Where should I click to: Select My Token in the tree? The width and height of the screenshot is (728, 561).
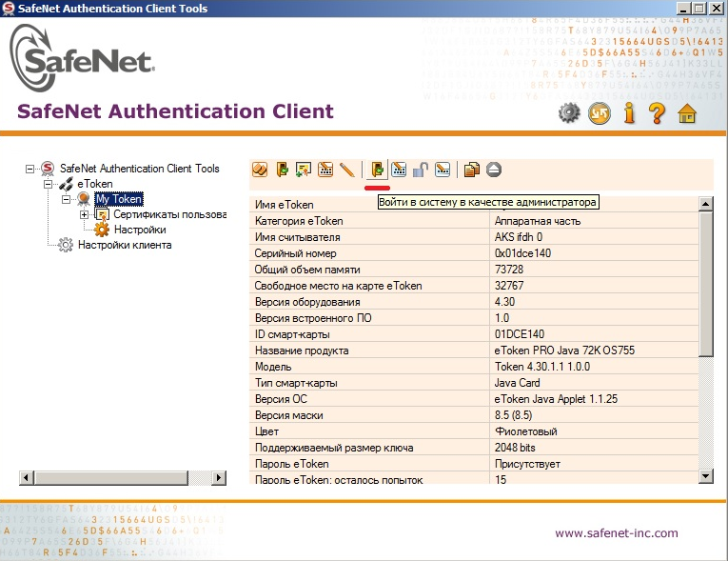click(x=119, y=199)
